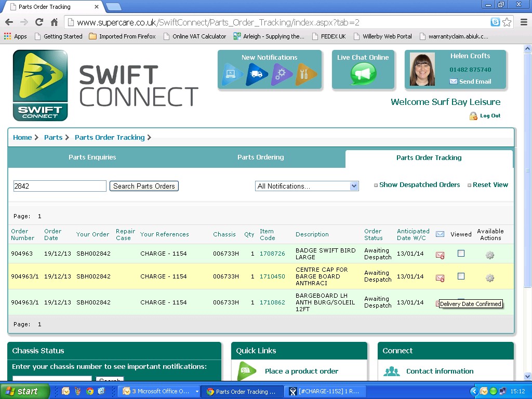Screen dimensions: 532x399
Task: Click the Search Parts Orders button
Action: [x=144, y=186]
